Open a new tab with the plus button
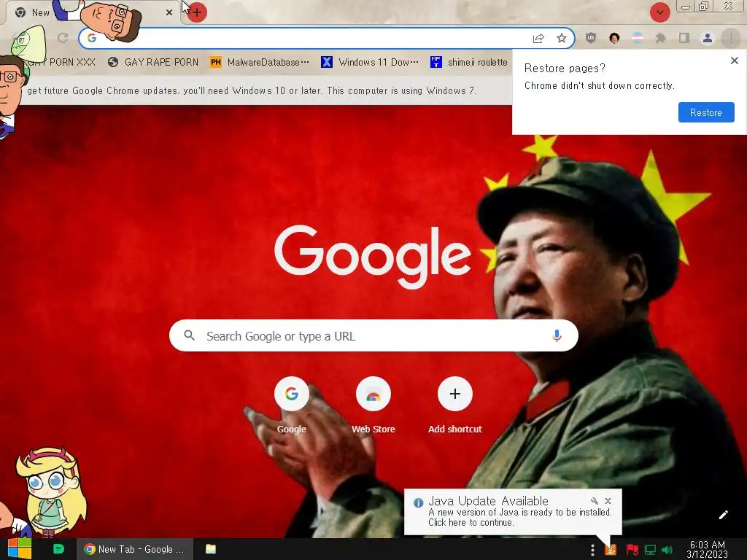 click(197, 12)
